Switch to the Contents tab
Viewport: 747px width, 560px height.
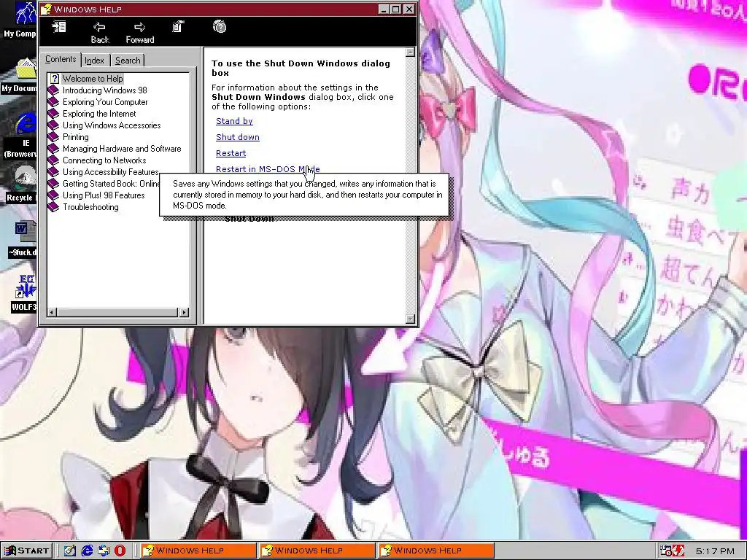tap(61, 60)
